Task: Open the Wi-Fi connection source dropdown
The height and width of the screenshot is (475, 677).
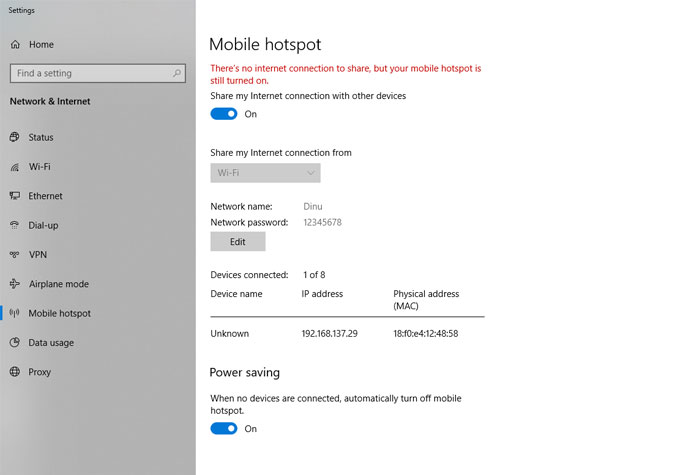Action: coord(265,173)
